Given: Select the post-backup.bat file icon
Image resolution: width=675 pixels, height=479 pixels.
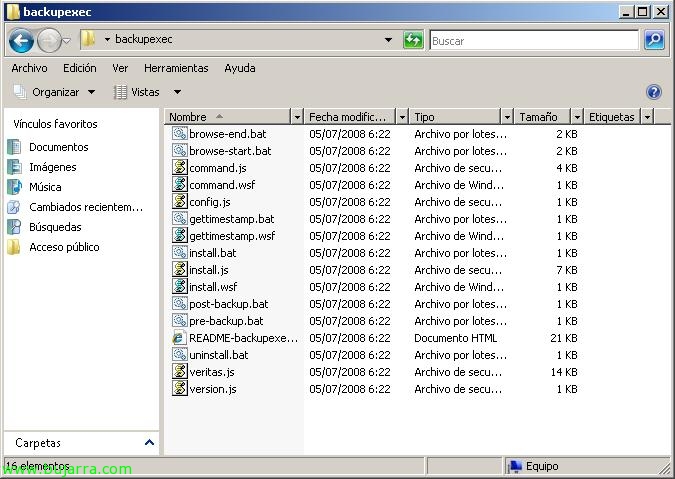Looking at the screenshot, I should pos(180,303).
